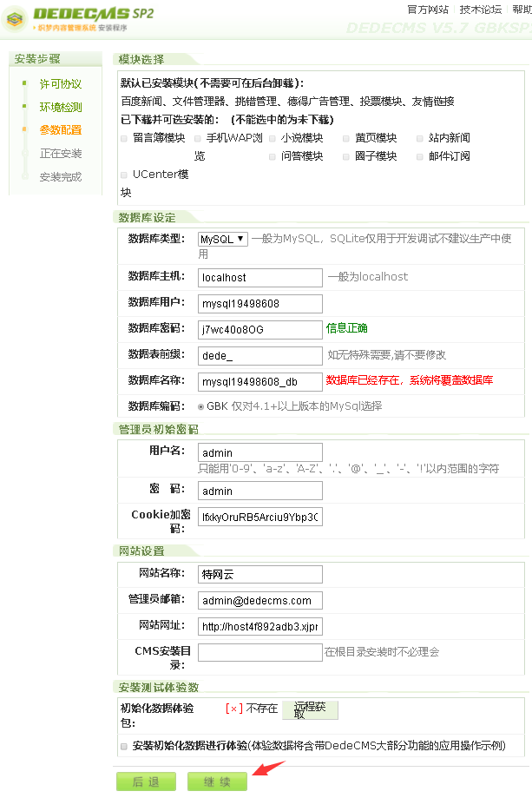532x798 pixels.
Task: Click the 网站名称 field
Action: [x=259, y=574]
